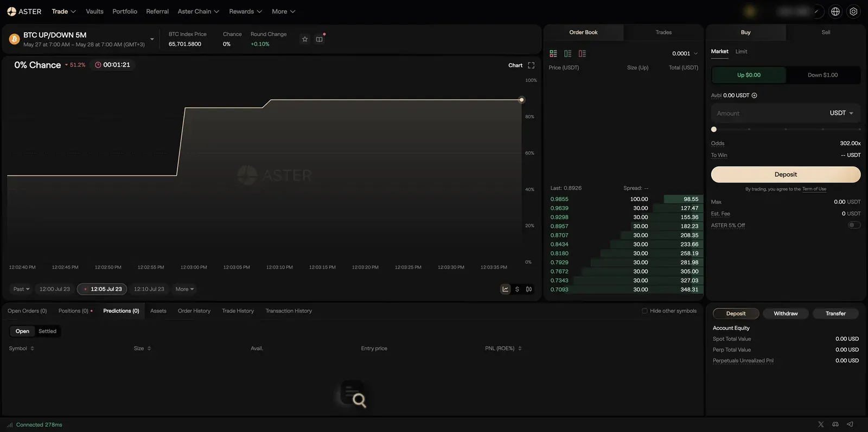Go to Portfolio page
The image size is (868, 432).
pyautogui.click(x=125, y=11)
